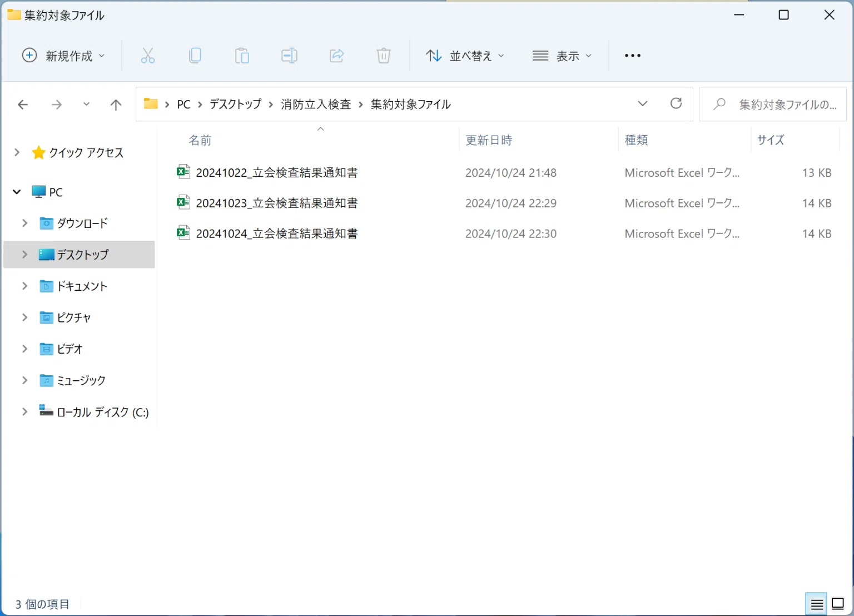The width and height of the screenshot is (854, 616).
Task: Open ビデオ in the navigation pane
Action: [x=69, y=349]
